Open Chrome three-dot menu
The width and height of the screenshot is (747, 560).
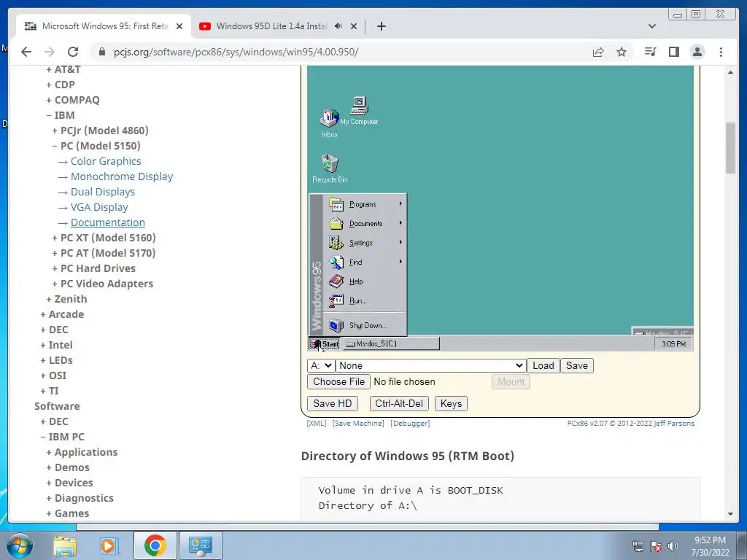(x=721, y=52)
